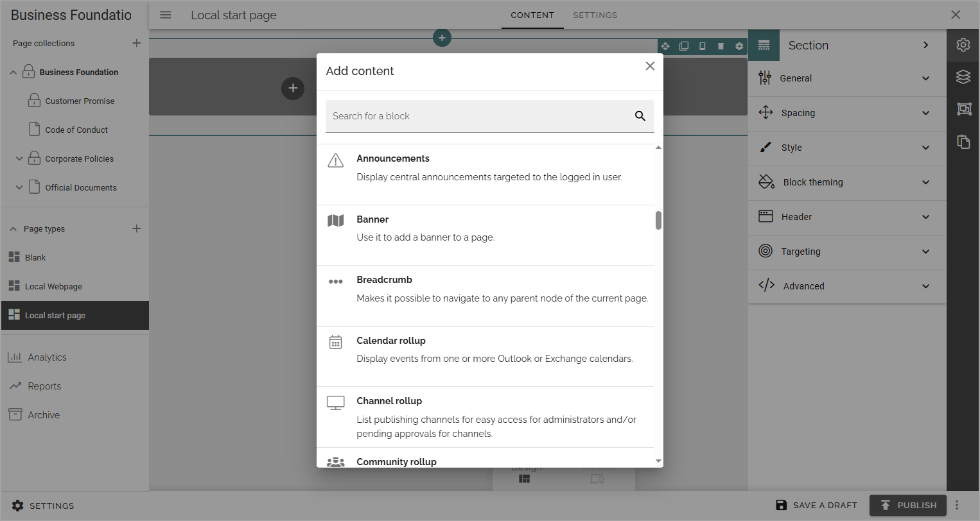Image resolution: width=980 pixels, height=521 pixels.
Task: Choose the Banner block
Action: pos(485,235)
